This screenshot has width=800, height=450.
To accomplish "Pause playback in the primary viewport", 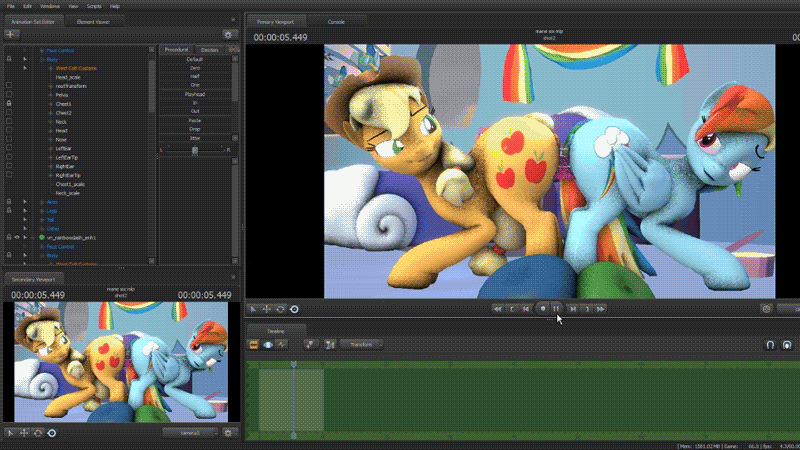I will [557, 309].
